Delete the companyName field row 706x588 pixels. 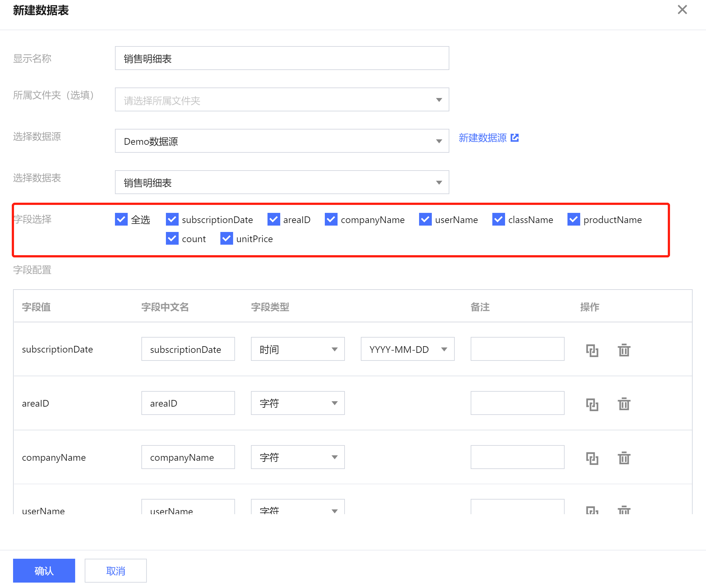(x=624, y=458)
